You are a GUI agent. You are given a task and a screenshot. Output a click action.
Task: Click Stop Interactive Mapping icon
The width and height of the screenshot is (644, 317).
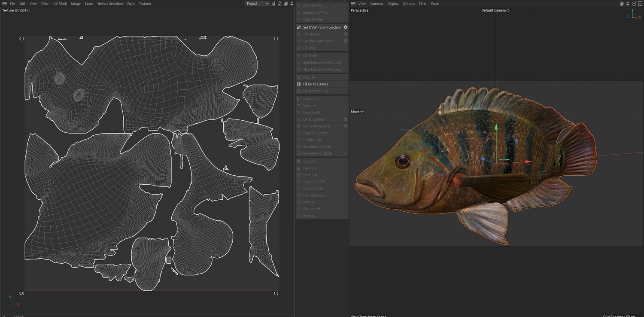pos(299,70)
